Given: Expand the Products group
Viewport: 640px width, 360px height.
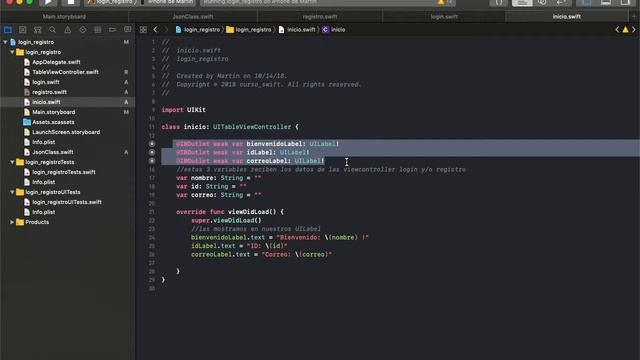Looking at the screenshot, I should (12, 222).
